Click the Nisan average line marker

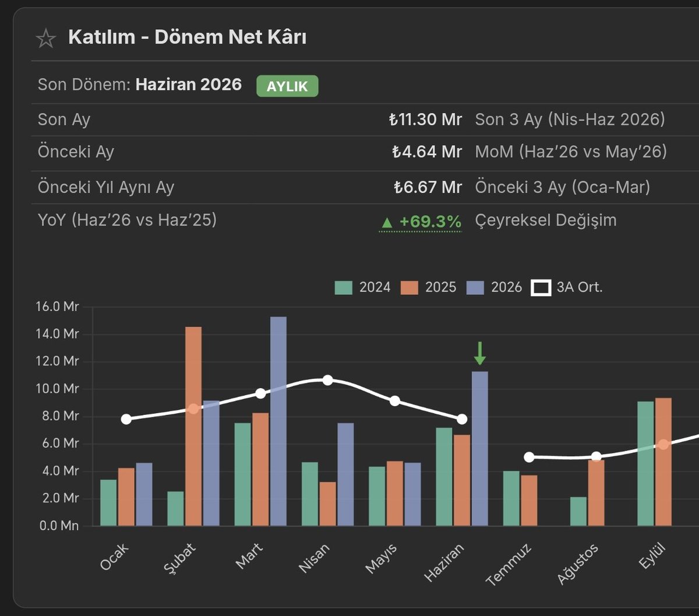[327, 380]
